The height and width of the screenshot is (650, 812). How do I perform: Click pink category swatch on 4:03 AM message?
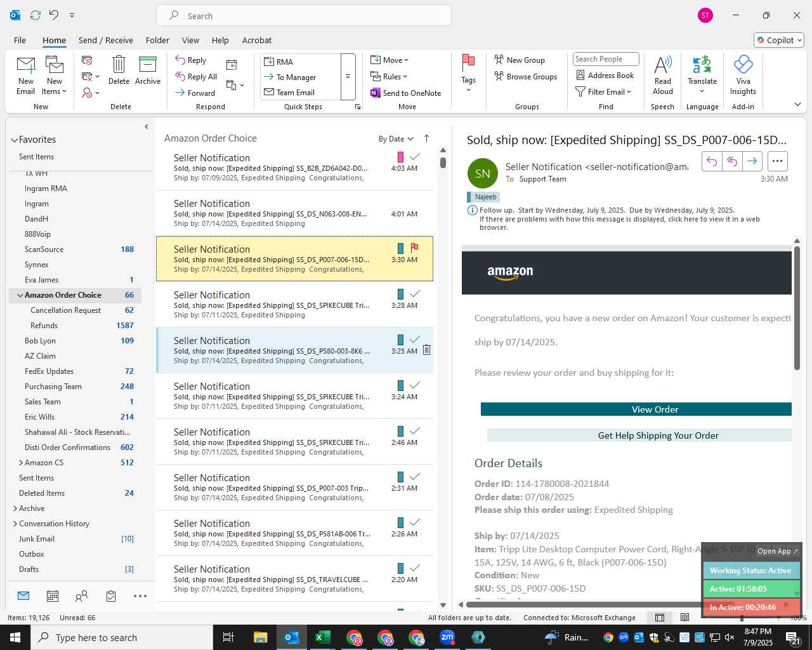tap(400, 157)
